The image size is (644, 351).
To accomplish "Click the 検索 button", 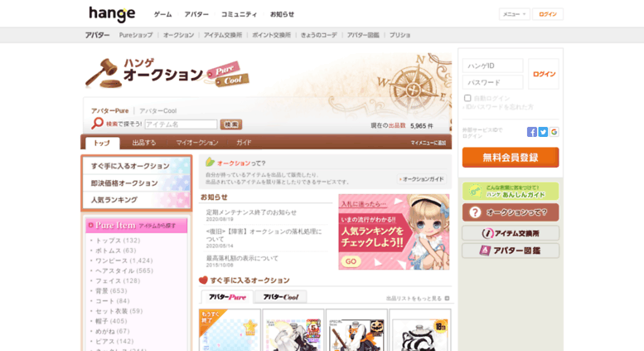I will click(230, 124).
